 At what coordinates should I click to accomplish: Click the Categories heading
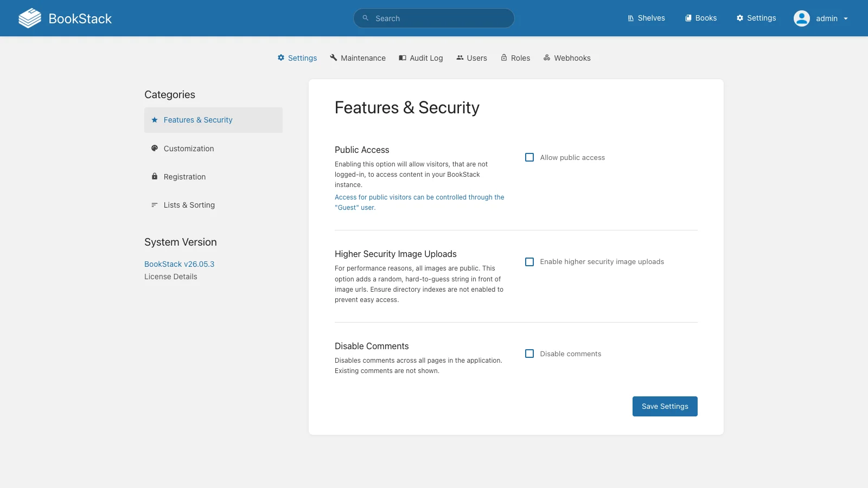pos(169,95)
